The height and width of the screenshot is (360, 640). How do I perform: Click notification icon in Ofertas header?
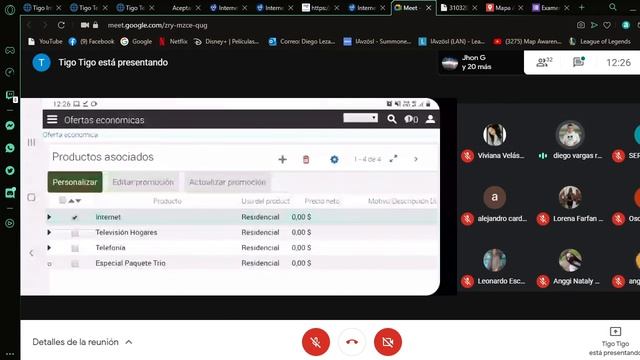[x=411, y=119]
